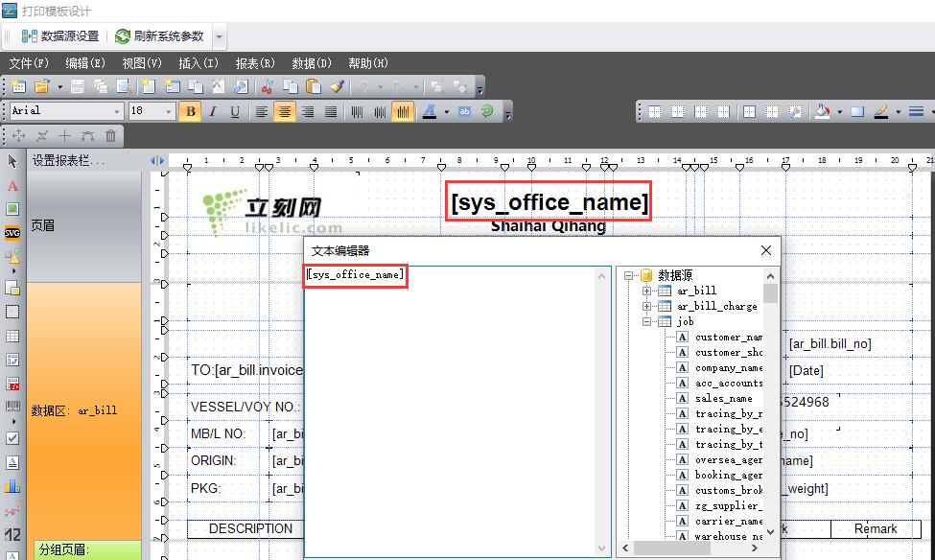Click the format painter brush icon

coord(337,86)
